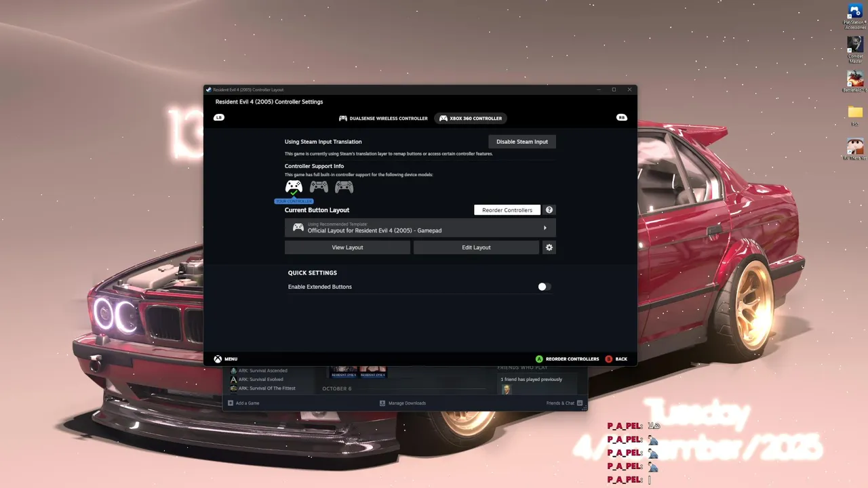The height and width of the screenshot is (488, 868).
Task: Click second Resident Evil 4 thumbnail in Steam
Action: click(373, 371)
